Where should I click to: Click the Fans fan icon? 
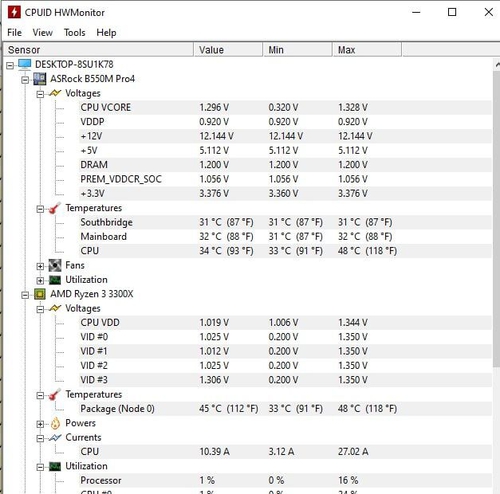click(x=55, y=265)
